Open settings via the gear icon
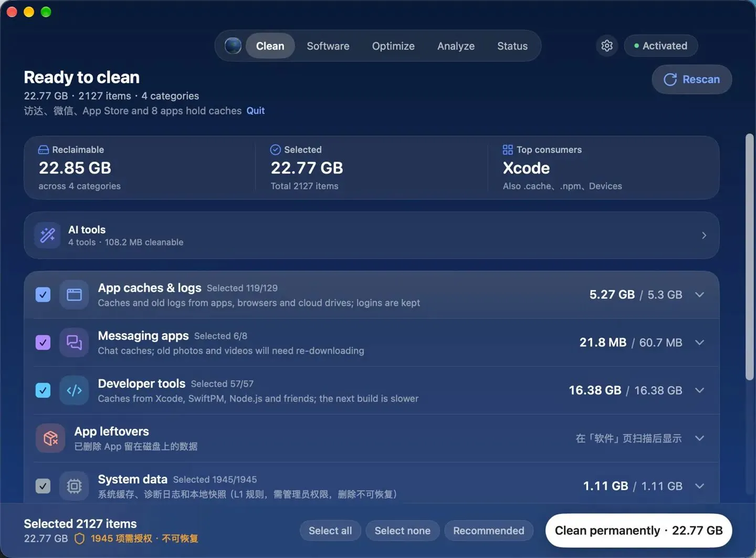The height and width of the screenshot is (558, 756). pyautogui.click(x=607, y=46)
